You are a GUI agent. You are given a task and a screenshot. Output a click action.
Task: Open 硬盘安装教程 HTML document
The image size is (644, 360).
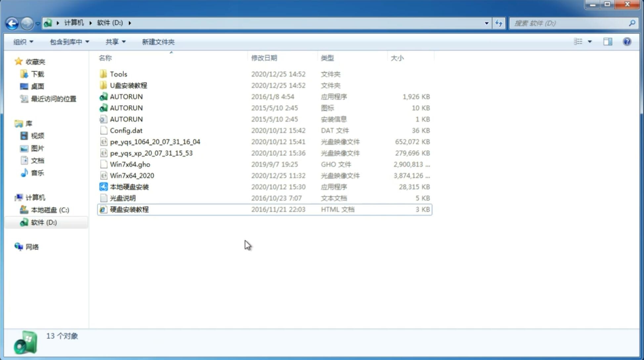coord(129,209)
